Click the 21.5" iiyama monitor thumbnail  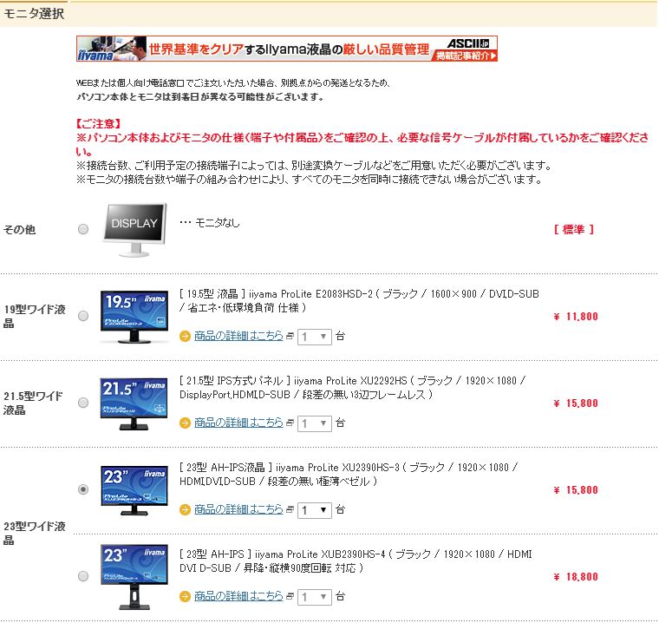[134, 403]
